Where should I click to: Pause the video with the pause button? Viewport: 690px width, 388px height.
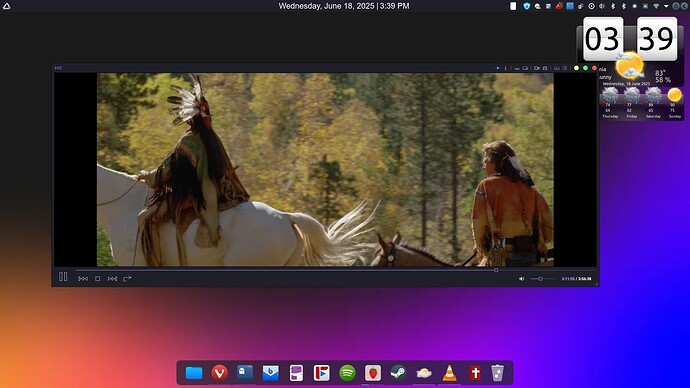[63, 277]
